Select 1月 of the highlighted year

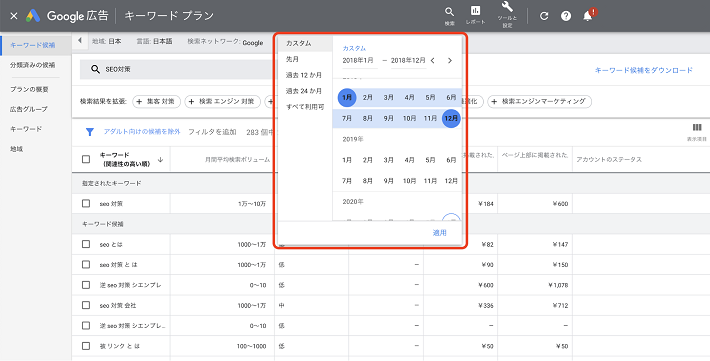tap(347, 97)
